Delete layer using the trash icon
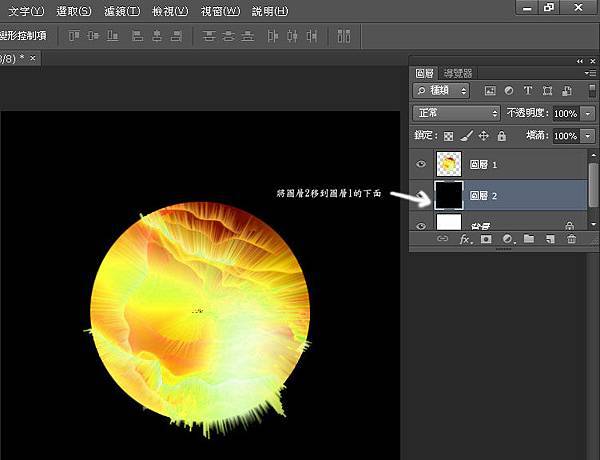This screenshot has height=460, width=600. coord(571,240)
